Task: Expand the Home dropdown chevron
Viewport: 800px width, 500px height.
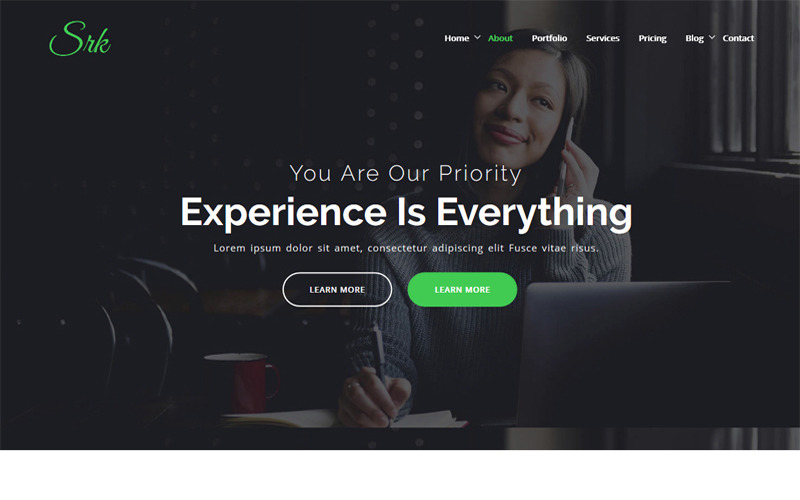Action: (477, 37)
